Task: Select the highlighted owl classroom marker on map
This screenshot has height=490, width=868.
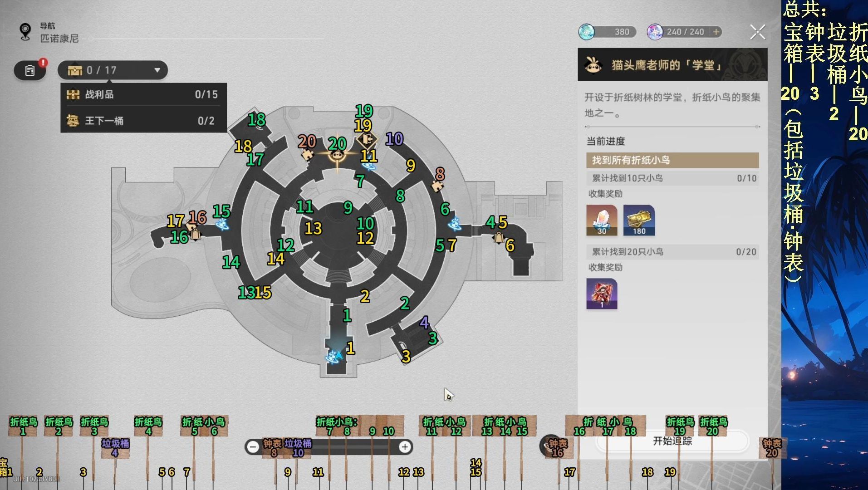Action: [337, 155]
